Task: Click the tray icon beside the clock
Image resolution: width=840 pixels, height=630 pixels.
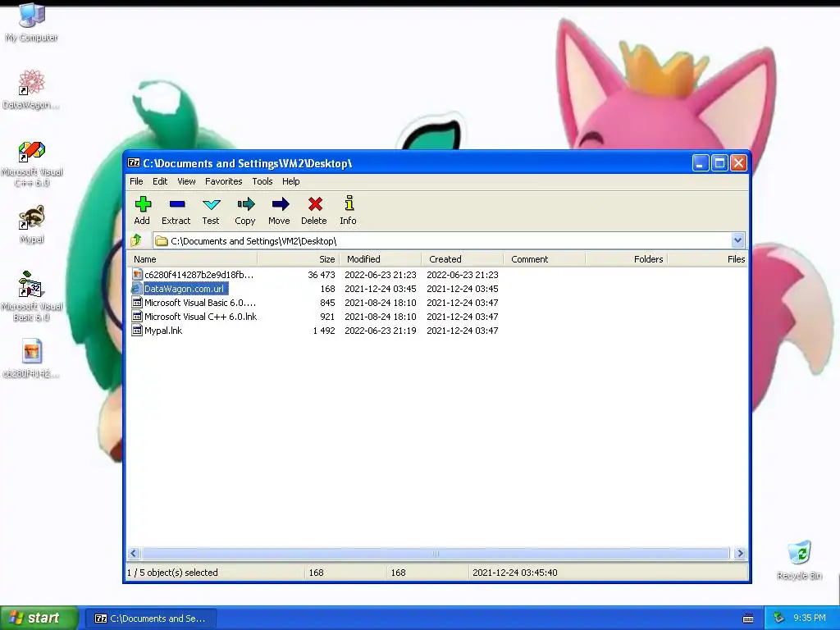Action: pyautogui.click(x=779, y=618)
